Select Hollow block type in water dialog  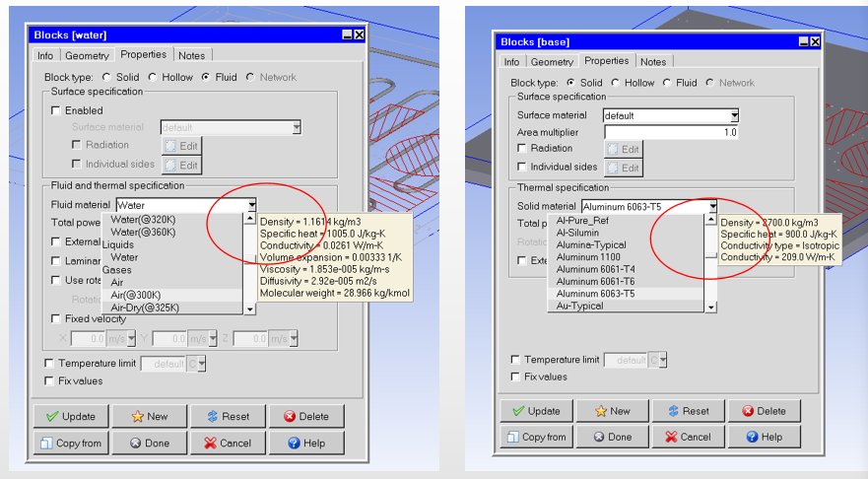click(153, 77)
